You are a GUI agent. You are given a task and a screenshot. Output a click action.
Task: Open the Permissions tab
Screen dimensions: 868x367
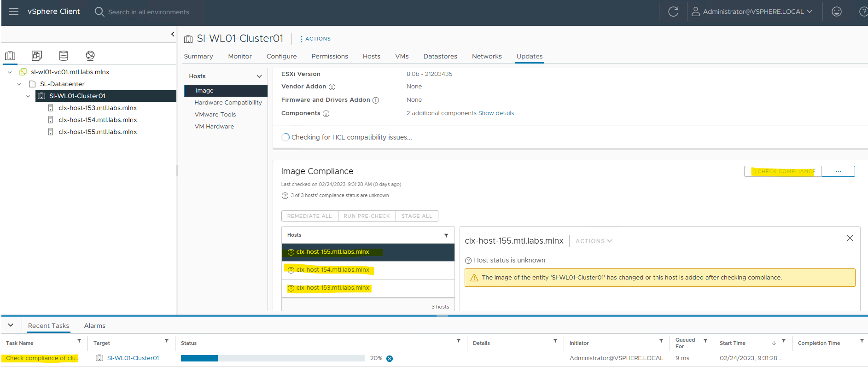330,56
